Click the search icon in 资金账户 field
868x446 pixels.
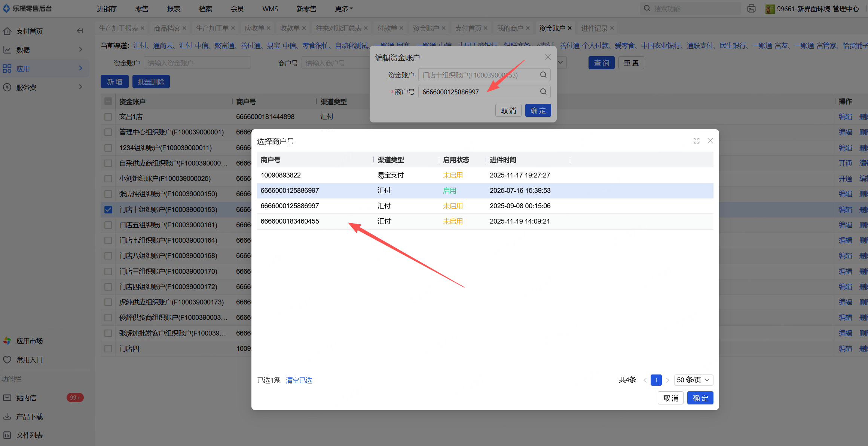tap(543, 75)
